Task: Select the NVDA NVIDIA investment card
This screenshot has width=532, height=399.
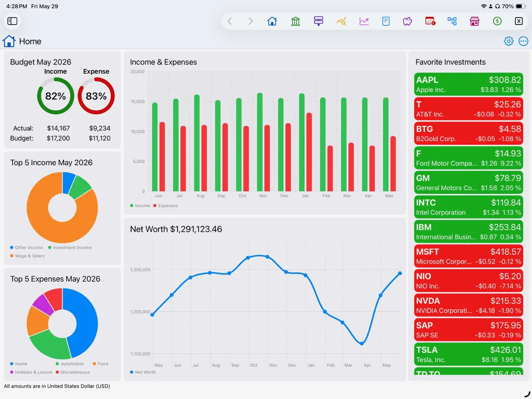Action: coord(468,305)
